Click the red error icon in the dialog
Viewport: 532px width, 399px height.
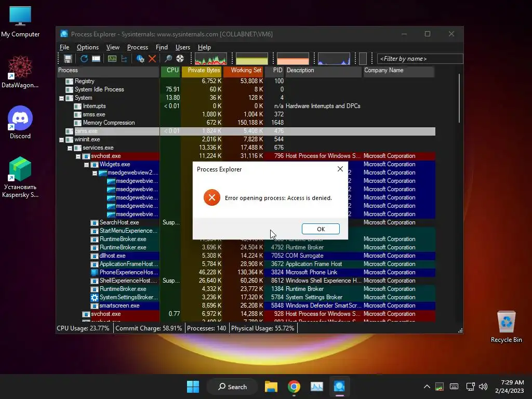tap(212, 197)
